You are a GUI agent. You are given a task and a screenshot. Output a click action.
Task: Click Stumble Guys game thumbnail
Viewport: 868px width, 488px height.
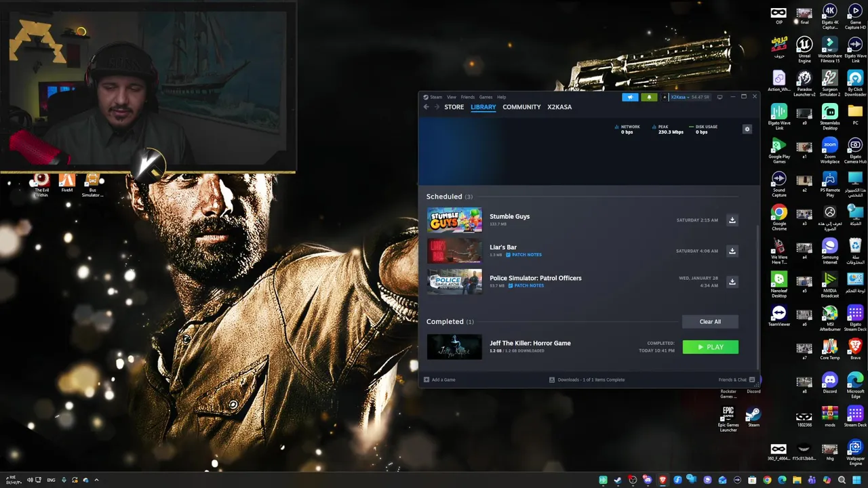454,220
